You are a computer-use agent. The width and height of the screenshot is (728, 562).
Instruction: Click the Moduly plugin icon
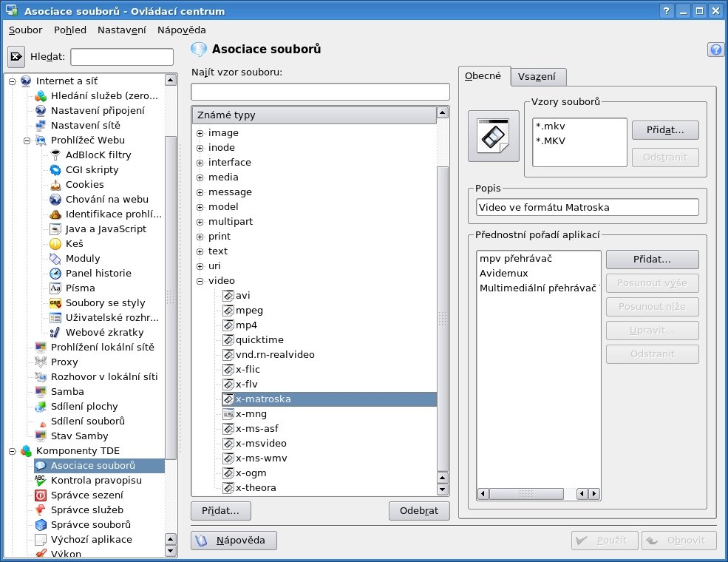55,258
